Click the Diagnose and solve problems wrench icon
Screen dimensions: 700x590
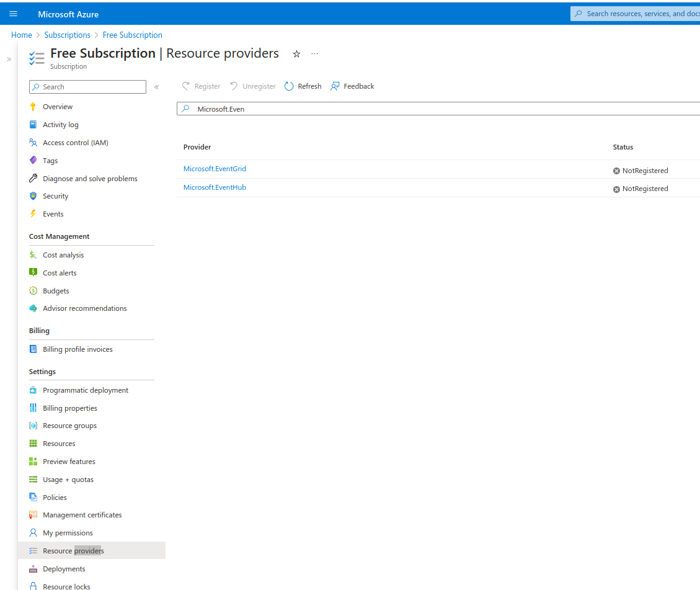(x=33, y=178)
